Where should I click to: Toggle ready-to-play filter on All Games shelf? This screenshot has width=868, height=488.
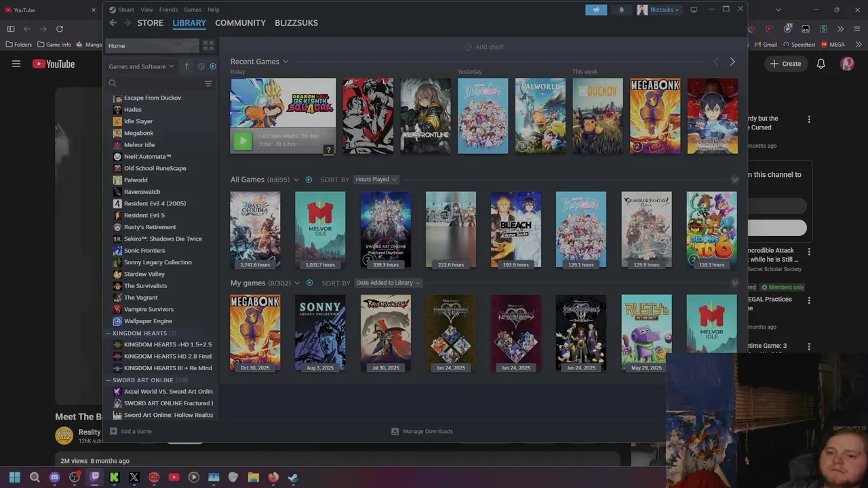(x=309, y=180)
